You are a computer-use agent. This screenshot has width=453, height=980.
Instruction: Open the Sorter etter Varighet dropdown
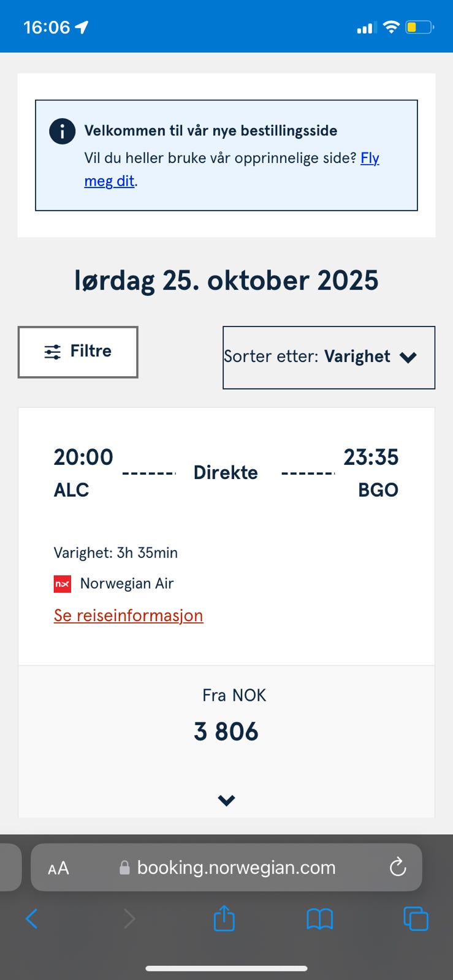(x=329, y=357)
